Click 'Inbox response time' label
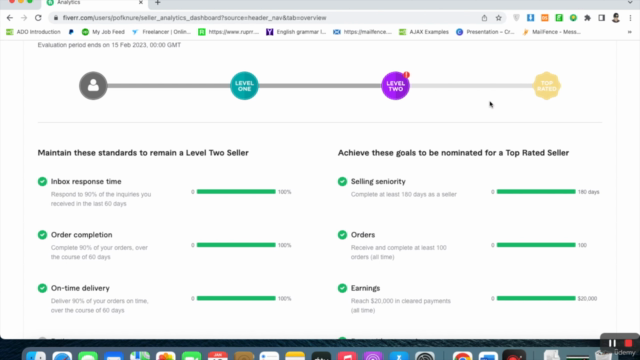 86,181
